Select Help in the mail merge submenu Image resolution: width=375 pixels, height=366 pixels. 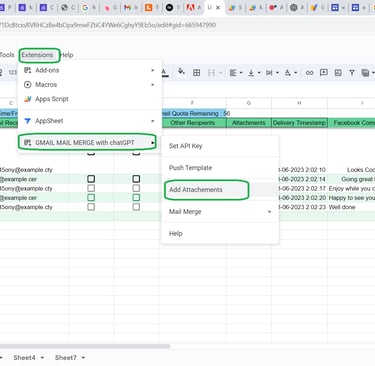point(220,234)
